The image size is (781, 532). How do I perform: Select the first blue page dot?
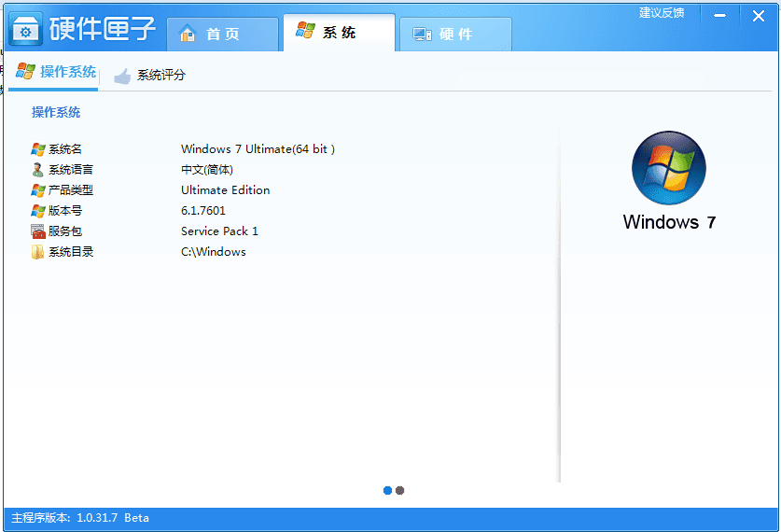click(387, 490)
